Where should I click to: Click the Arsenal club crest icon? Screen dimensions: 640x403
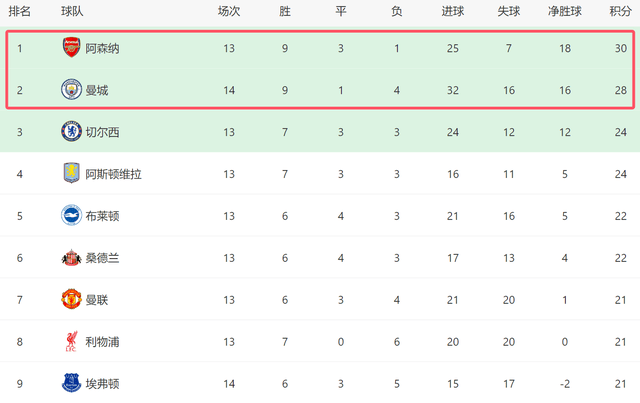(x=71, y=48)
